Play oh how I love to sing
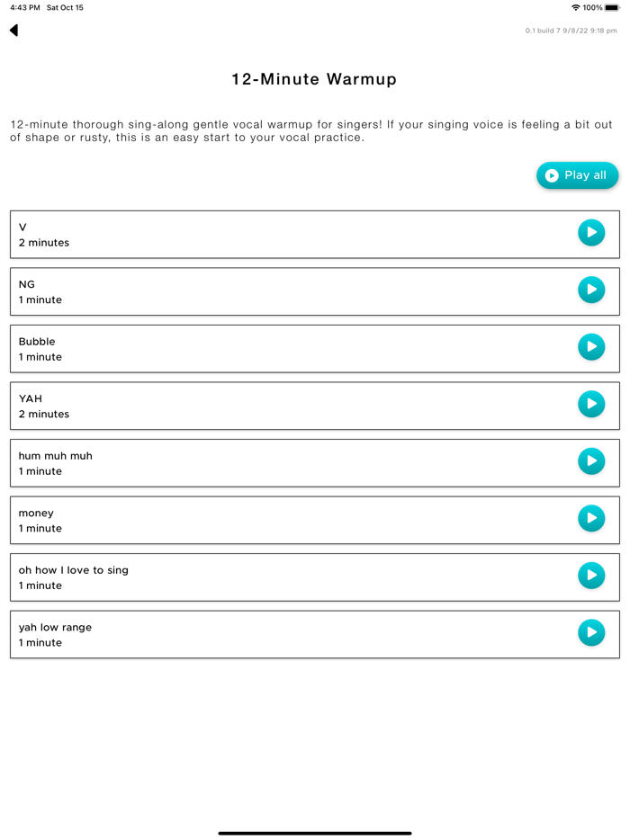The height and width of the screenshot is (840, 630). (591, 576)
